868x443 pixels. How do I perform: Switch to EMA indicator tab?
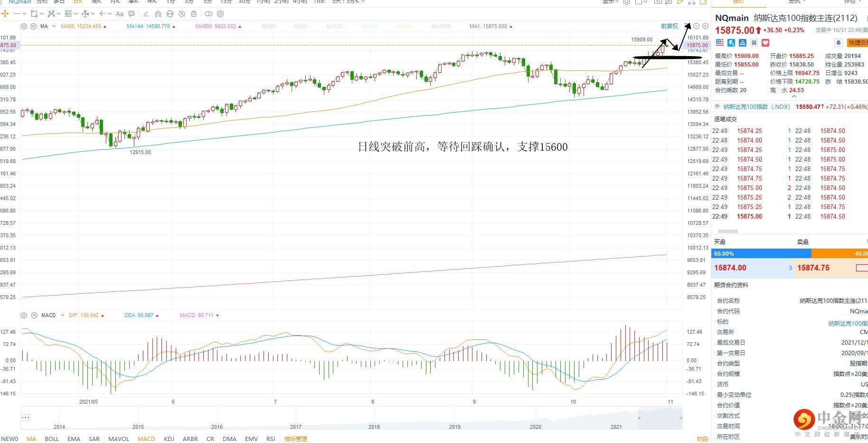point(74,439)
